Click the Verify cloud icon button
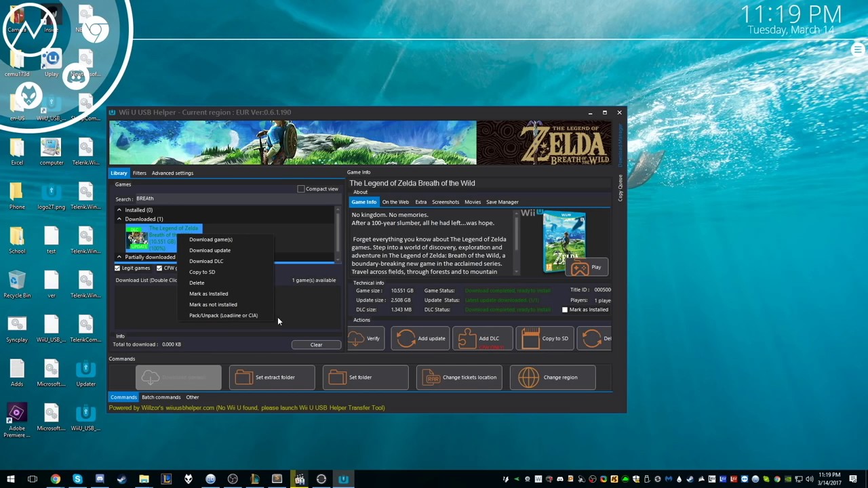The image size is (868, 488). click(366, 338)
